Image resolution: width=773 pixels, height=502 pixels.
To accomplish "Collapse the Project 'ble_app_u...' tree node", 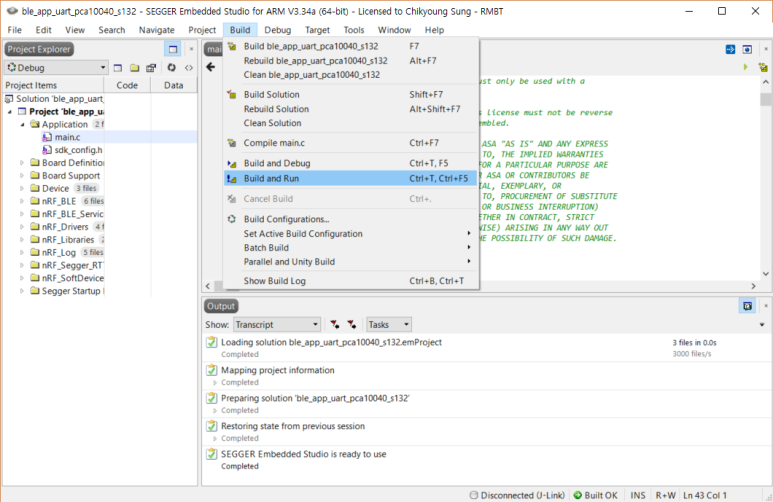I will pyautogui.click(x=10, y=112).
